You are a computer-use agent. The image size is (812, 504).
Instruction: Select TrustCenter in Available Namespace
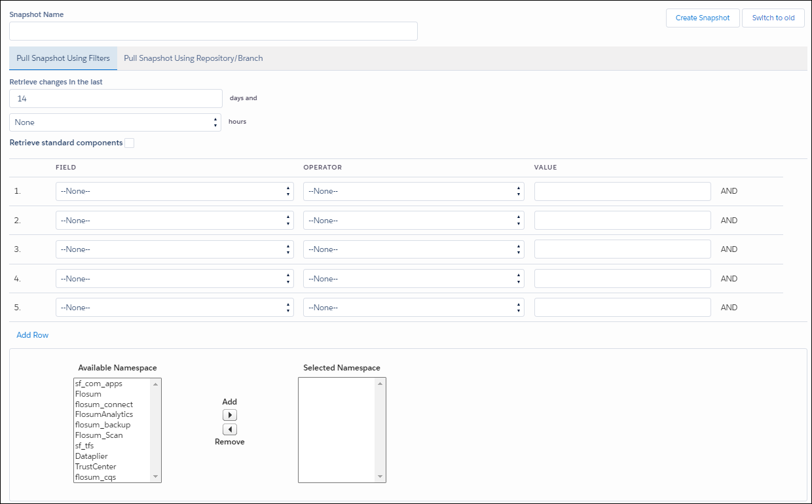coord(112,467)
